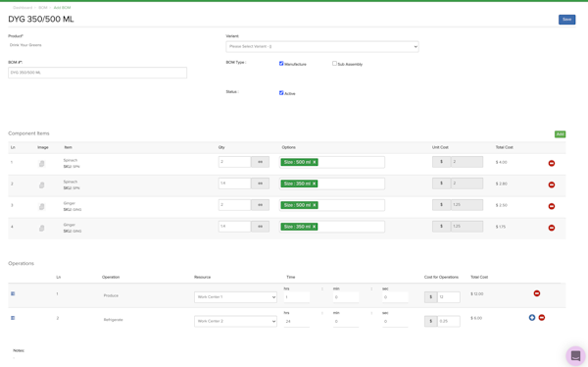Click the Drink Your Greens product name
The height and width of the screenshot is (367, 588).
25,45
